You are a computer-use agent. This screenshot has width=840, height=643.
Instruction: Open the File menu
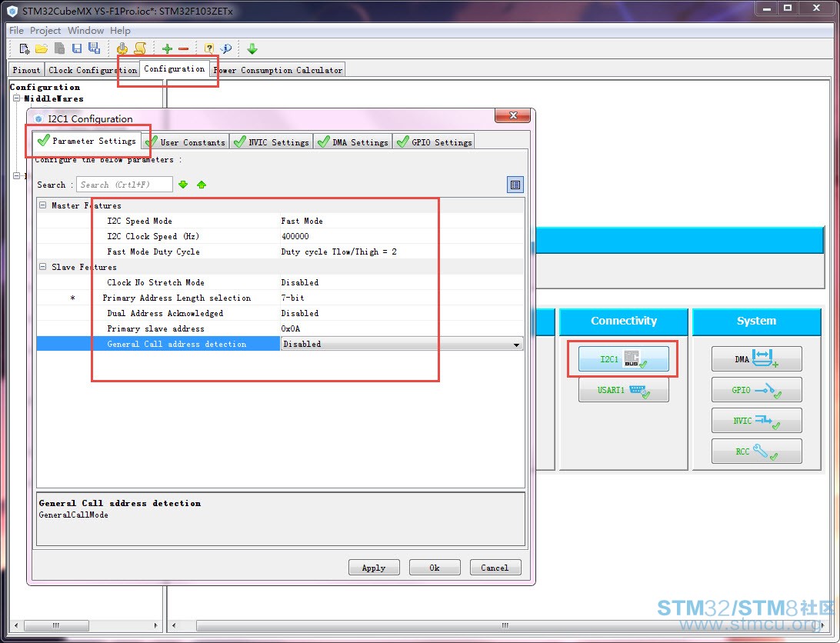click(17, 31)
